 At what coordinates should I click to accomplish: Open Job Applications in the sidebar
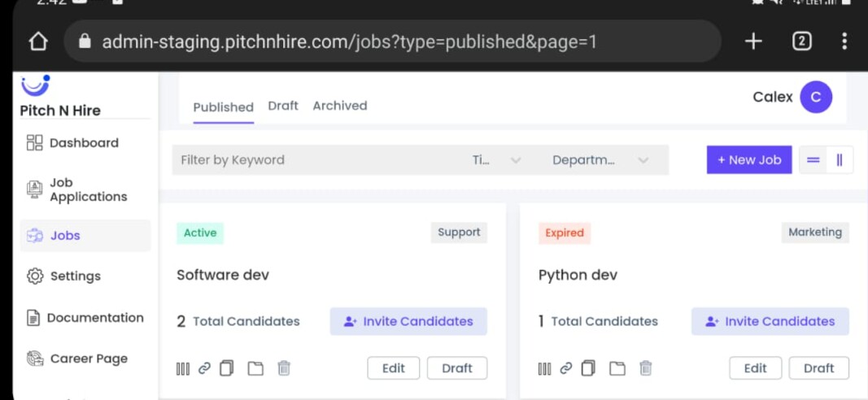(86, 189)
